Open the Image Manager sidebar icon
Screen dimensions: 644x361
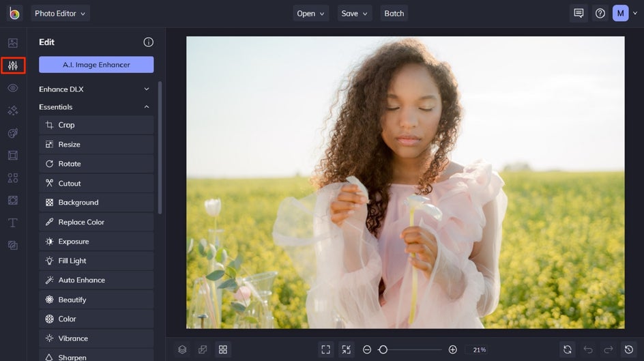[x=13, y=43]
